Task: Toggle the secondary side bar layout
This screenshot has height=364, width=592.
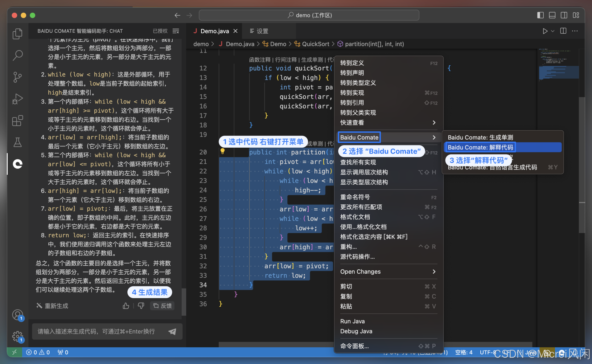Action: click(x=564, y=15)
